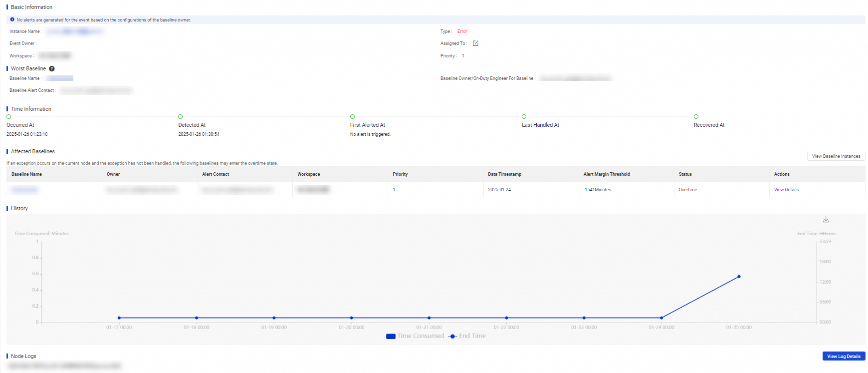Select the Detected At timeline circle
Screen dimensions: 868x373
point(181,117)
